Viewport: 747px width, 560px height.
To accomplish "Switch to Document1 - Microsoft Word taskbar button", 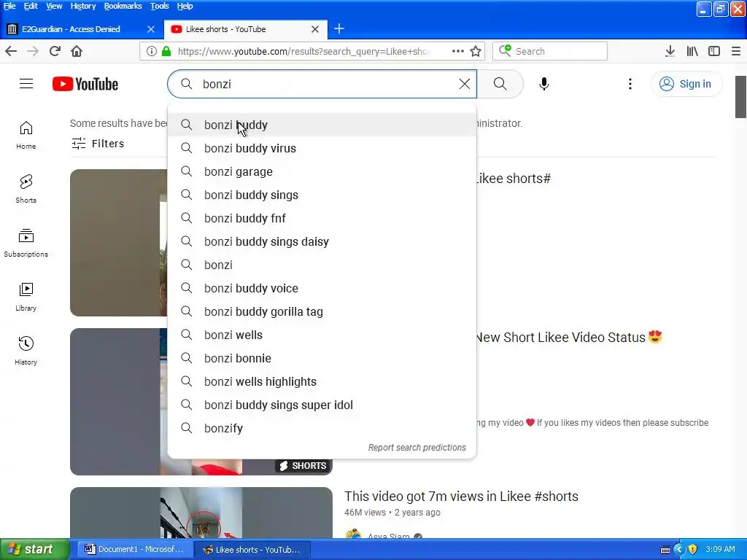I will click(134, 549).
